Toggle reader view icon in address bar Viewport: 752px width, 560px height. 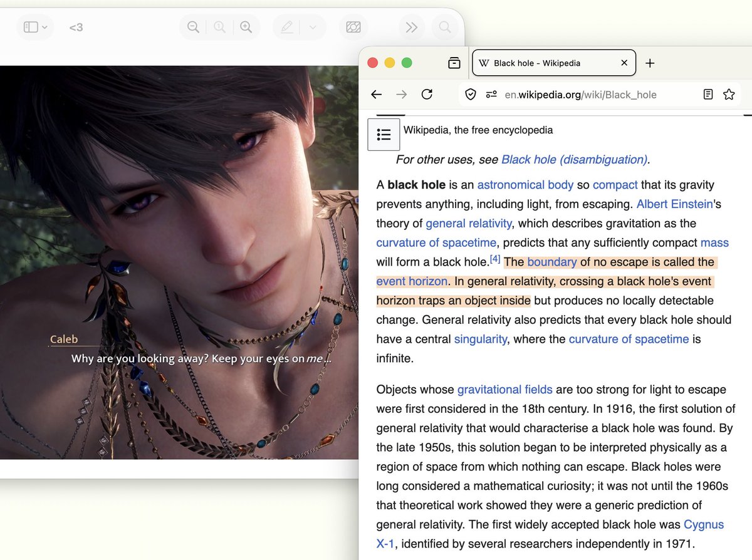click(708, 95)
